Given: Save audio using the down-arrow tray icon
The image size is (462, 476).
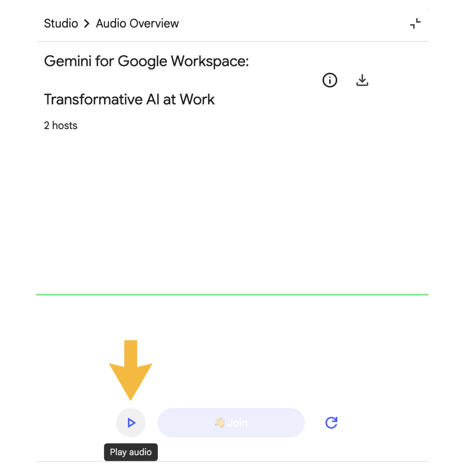Looking at the screenshot, I should [362, 80].
